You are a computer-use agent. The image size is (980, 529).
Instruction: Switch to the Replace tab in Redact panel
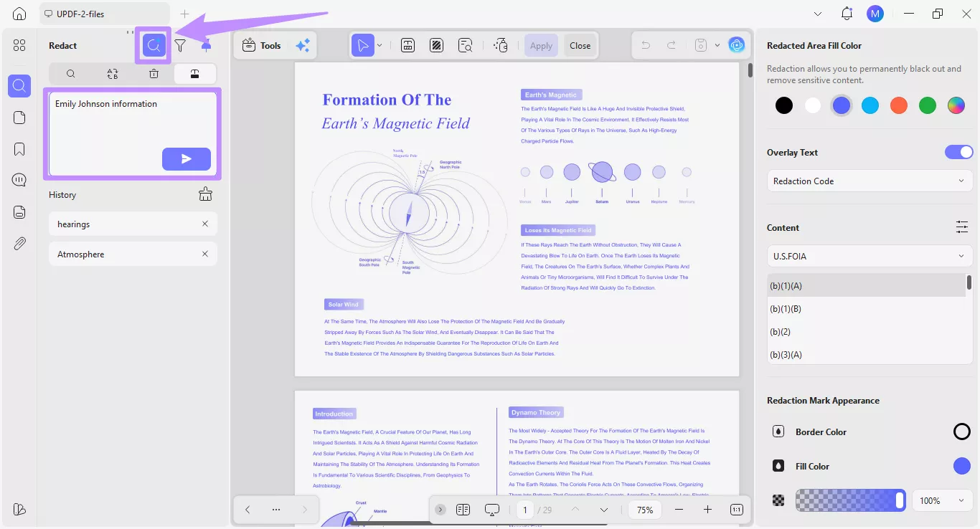click(113, 73)
